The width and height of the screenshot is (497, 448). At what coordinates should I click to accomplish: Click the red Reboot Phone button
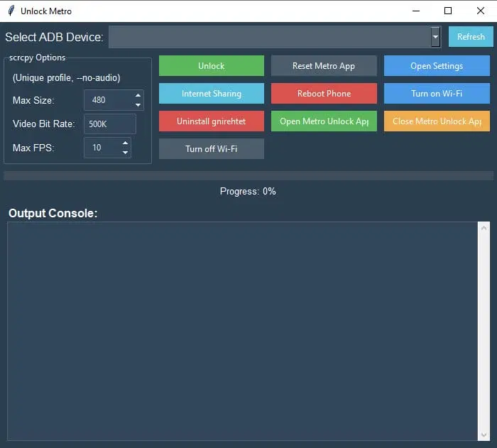coord(324,94)
